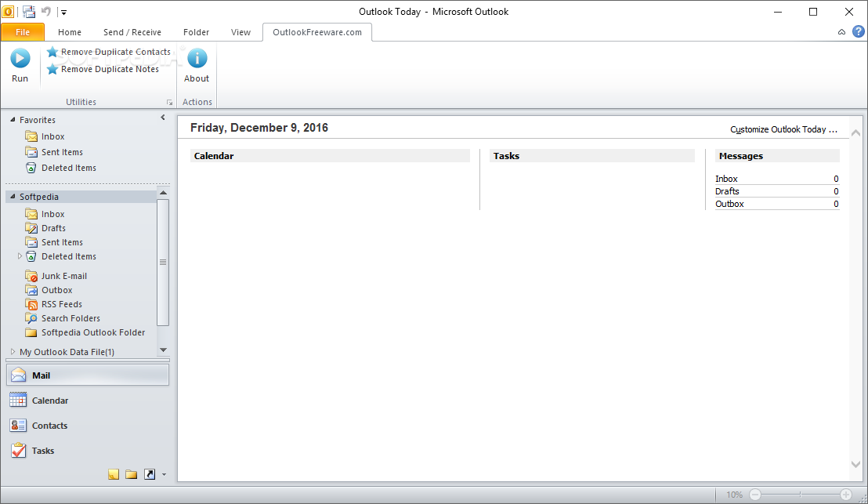The height and width of the screenshot is (504, 868).
Task: Click the Remove Duplicate Notes star icon
Action: (52, 69)
